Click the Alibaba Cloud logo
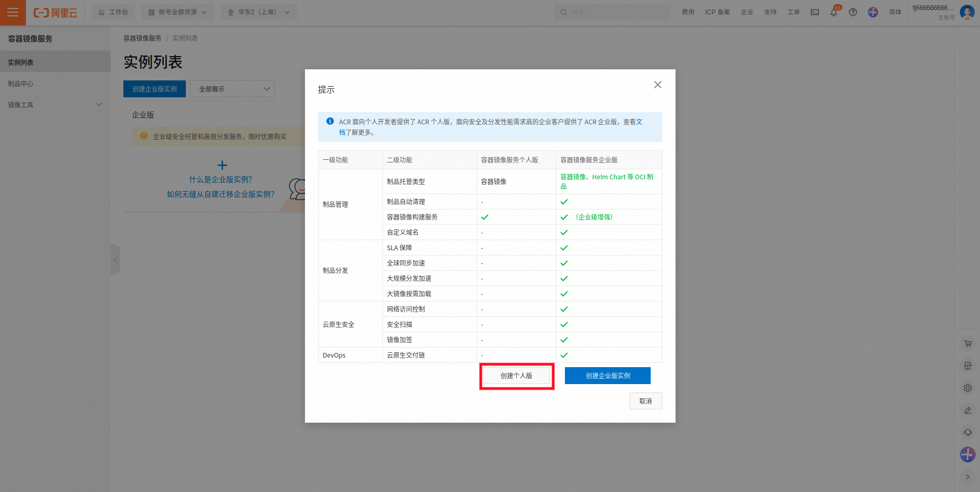 click(55, 13)
